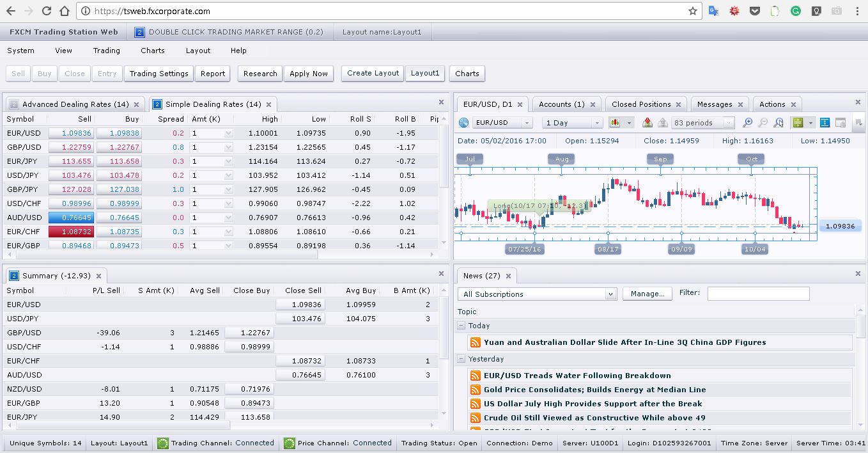Viewport: 868px width, 453px height.
Task: Click the Apply Now button
Action: [x=309, y=74]
